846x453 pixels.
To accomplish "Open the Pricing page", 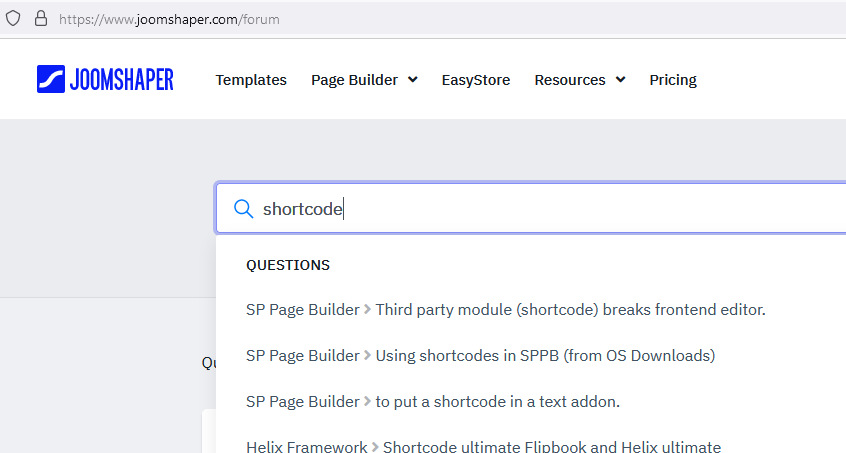I will point(673,80).
